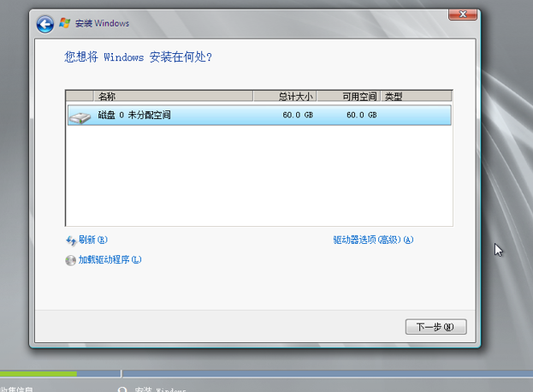Image resolution: width=533 pixels, height=392 pixels.
Task: Click the refresh arrows icon
Action: click(x=71, y=241)
